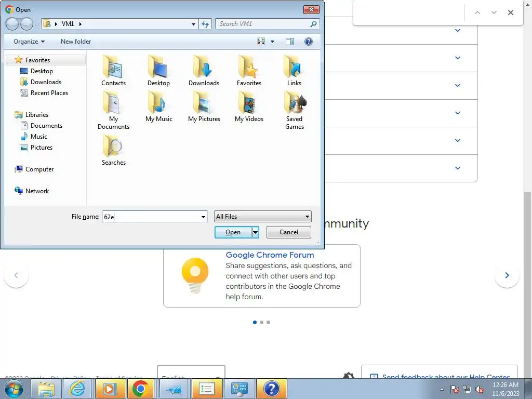Viewport: 532px width, 399px height.
Task: Select the second carousel dot
Action: tap(262, 322)
